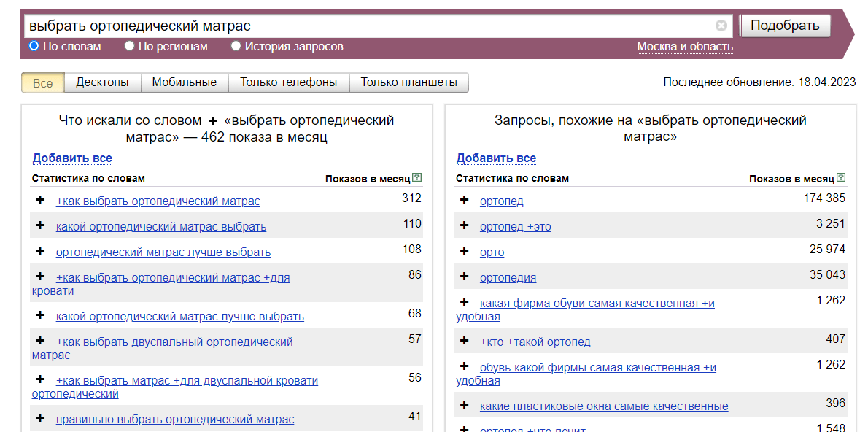Screen dimensions: 868x432
Task: Open 'какой ортопедический матрас лучше выбрать' link
Action: coord(180,316)
